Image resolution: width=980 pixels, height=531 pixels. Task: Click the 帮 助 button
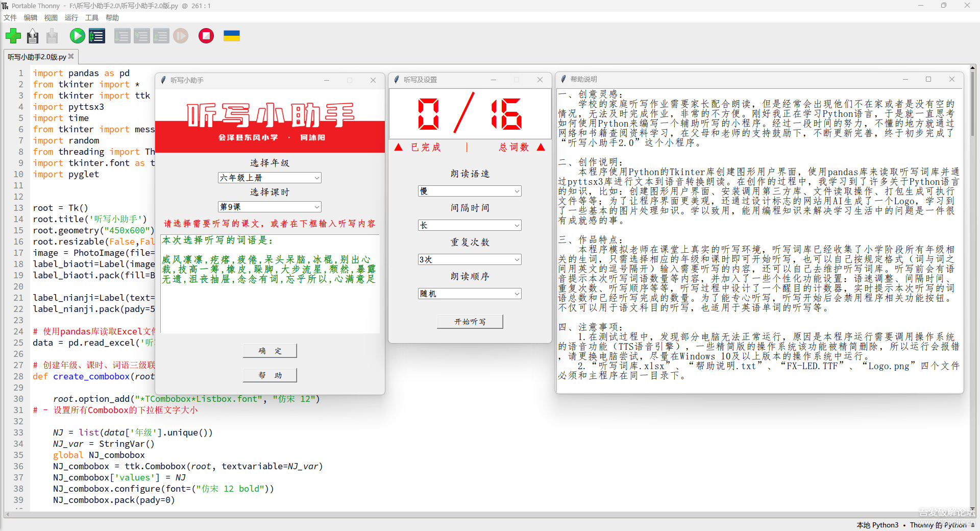(270, 375)
